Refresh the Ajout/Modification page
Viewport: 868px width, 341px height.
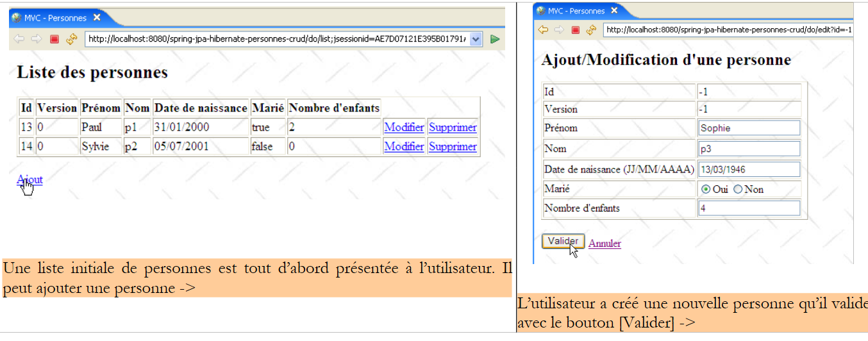pyautogui.click(x=591, y=29)
